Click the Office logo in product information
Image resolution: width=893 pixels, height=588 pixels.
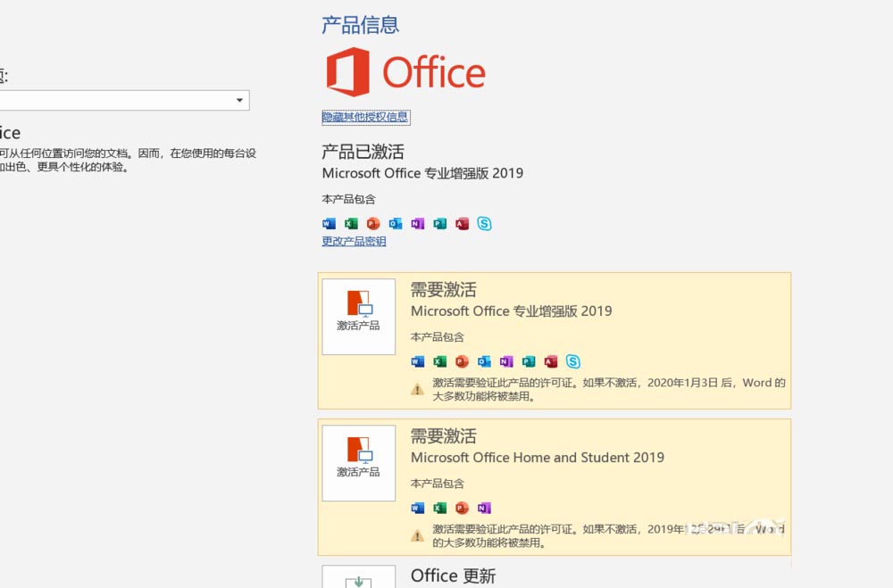pos(406,72)
